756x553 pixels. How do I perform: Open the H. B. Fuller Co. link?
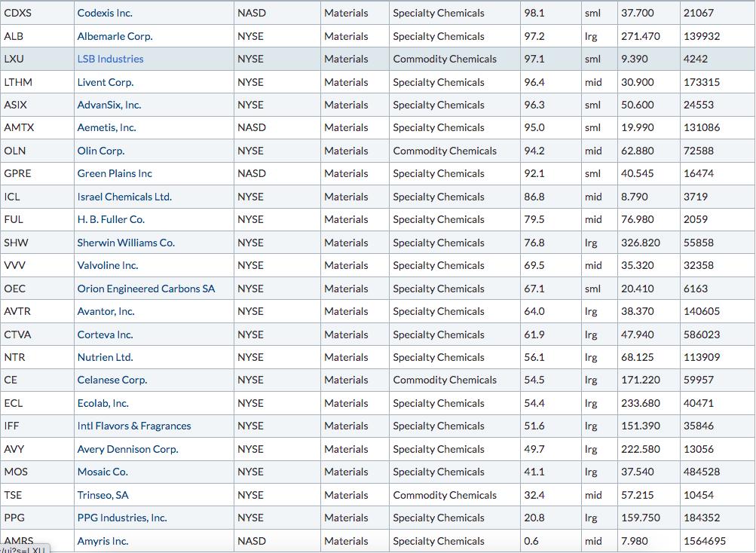point(111,219)
